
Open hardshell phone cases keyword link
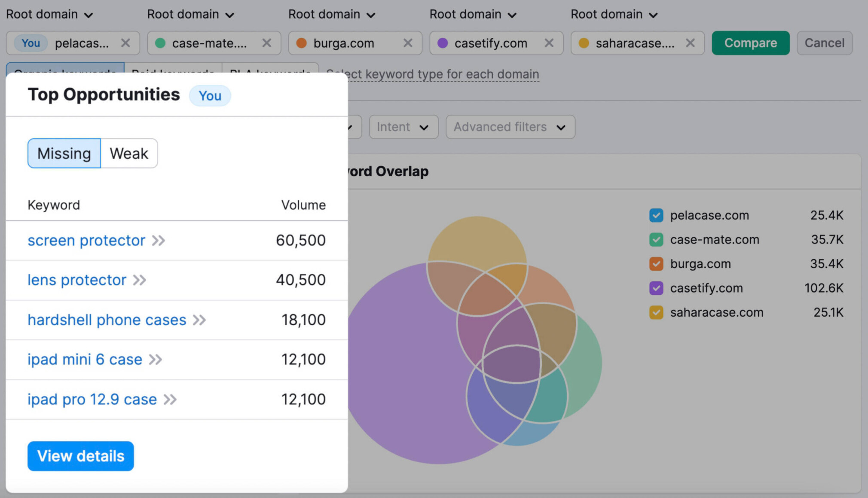[x=107, y=320]
